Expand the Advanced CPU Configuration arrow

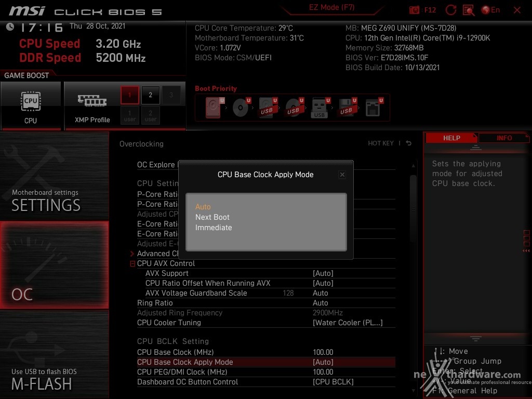132,254
